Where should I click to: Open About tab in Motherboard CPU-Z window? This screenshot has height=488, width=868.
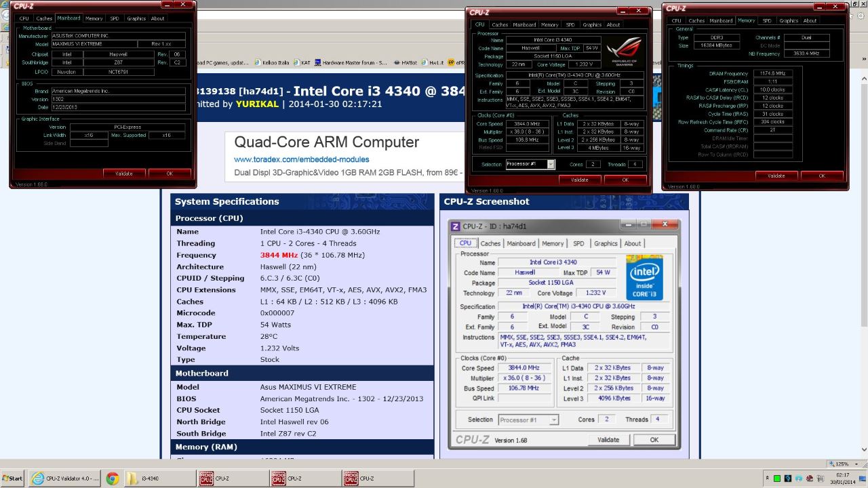tap(157, 19)
